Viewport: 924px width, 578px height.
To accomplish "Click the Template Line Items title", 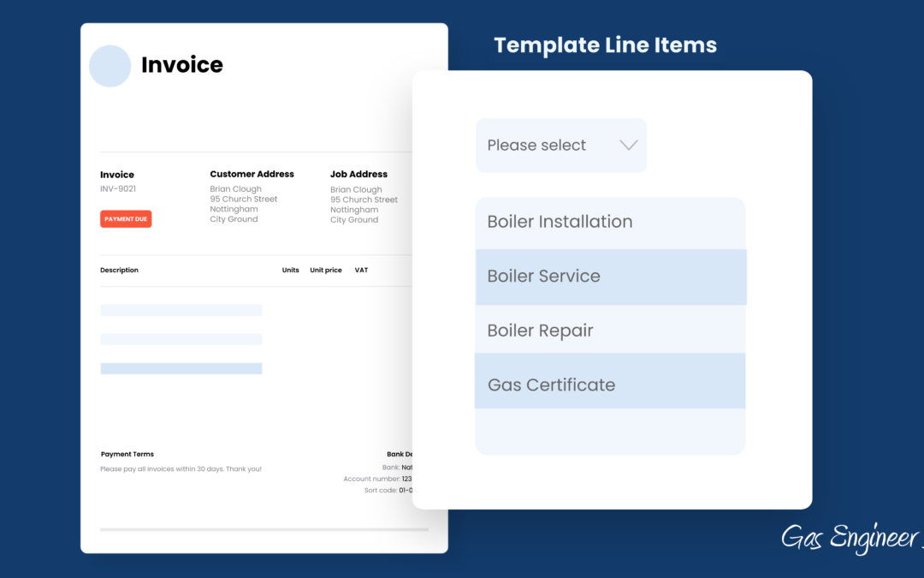I will [x=605, y=45].
